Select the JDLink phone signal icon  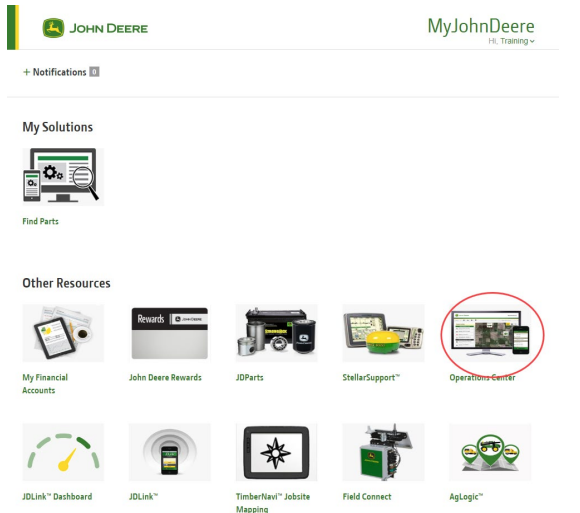pos(170,452)
